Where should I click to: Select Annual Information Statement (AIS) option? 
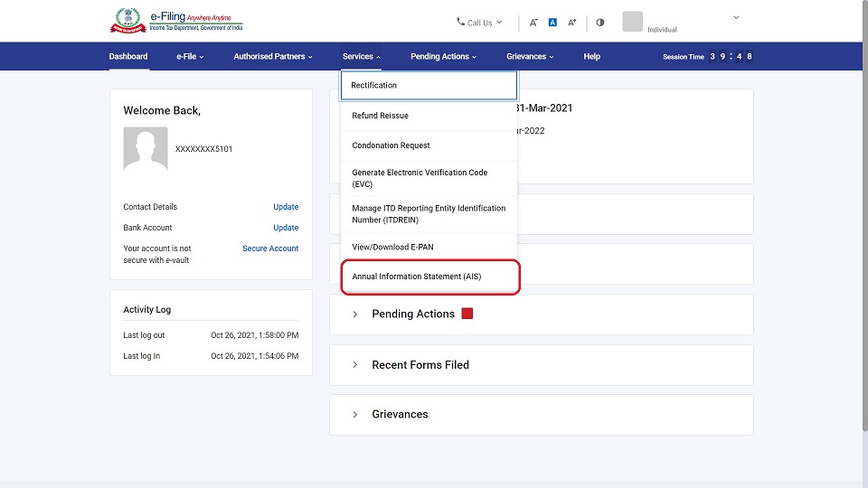pos(417,277)
